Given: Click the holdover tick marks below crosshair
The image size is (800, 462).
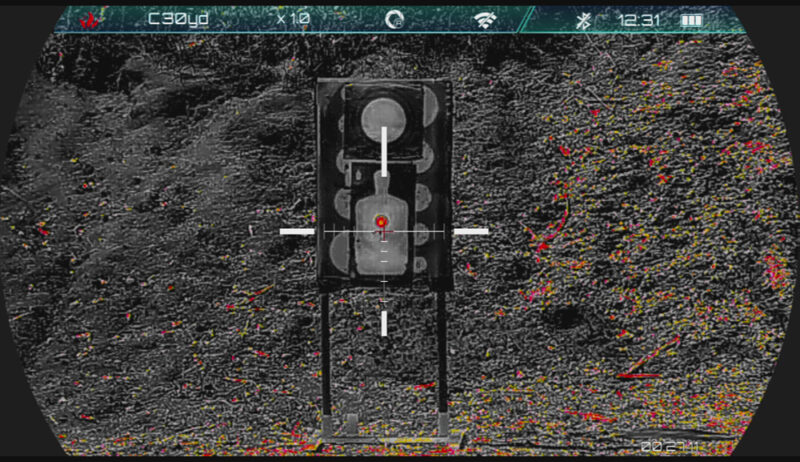Looking at the screenshot, I should (384, 270).
